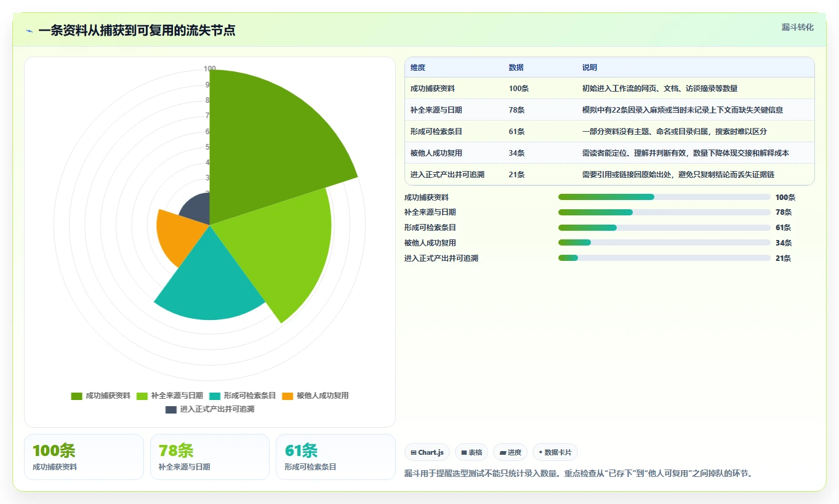Click the 100条 value beside its progress bar

pos(785,198)
